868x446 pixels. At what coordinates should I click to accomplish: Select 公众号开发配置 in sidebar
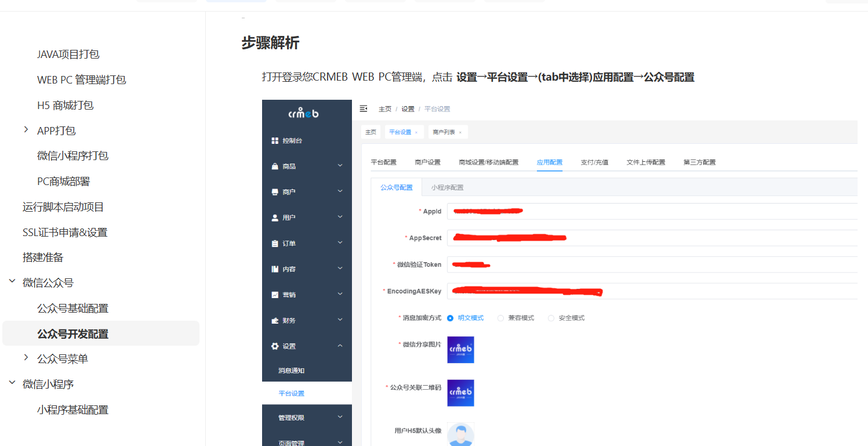coord(101,333)
